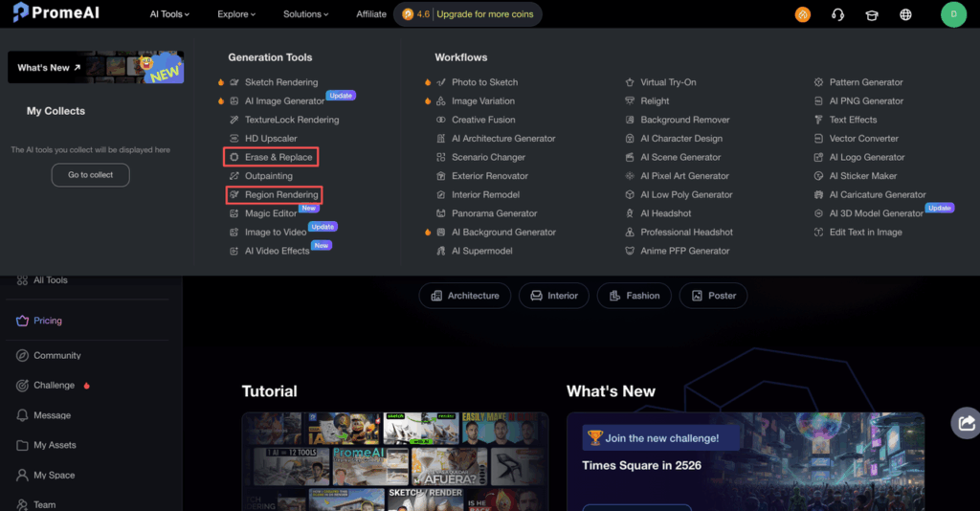Click the Relight icon
Image resolution: width=980 pixels, height=511 pixels.
click(x=630, y=100)
